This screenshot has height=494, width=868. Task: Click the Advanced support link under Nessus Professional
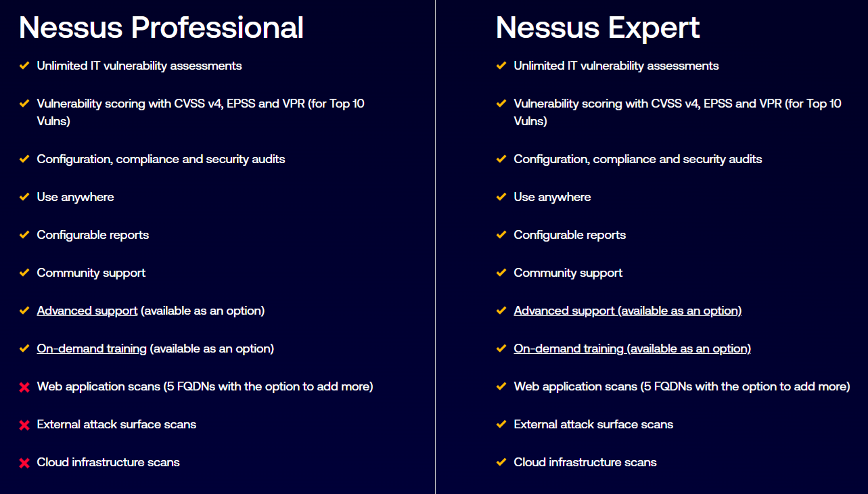click(x=87, y=311)
